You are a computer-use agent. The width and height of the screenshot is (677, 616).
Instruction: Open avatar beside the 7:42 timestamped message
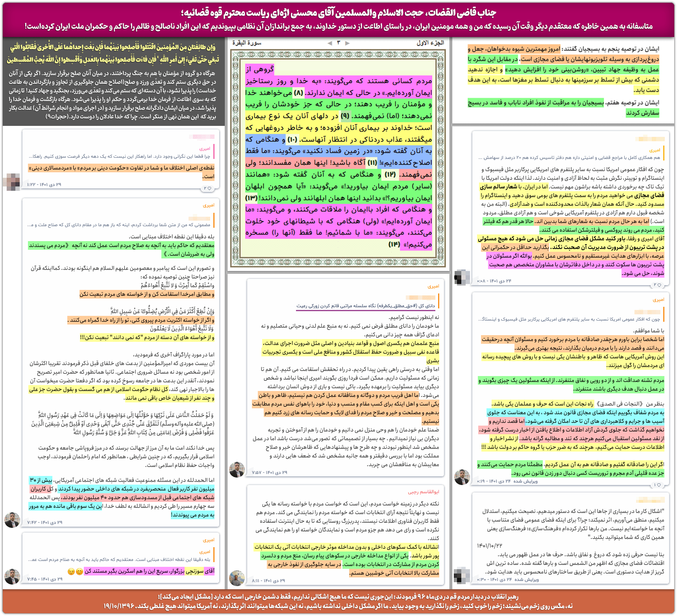12,520
